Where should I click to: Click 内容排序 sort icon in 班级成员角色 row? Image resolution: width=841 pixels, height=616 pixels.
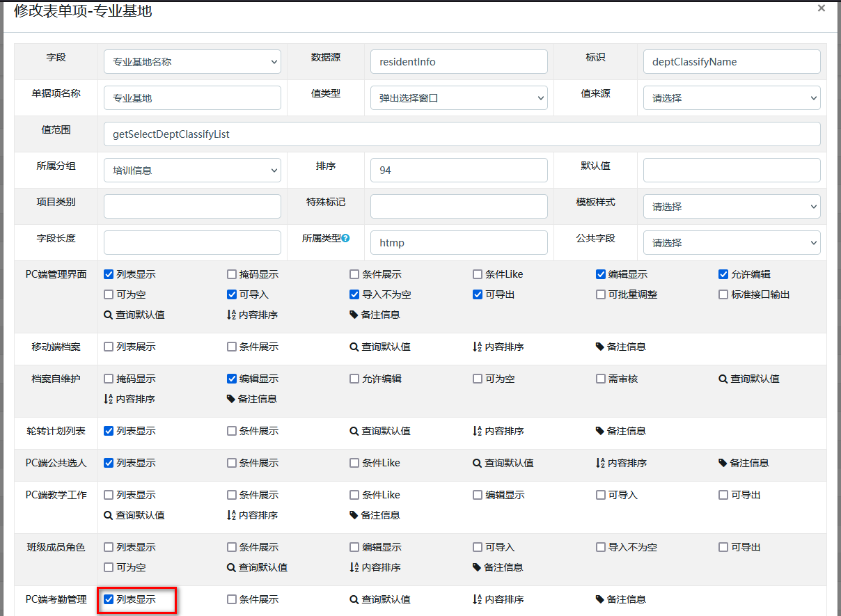tap(354, 567)
